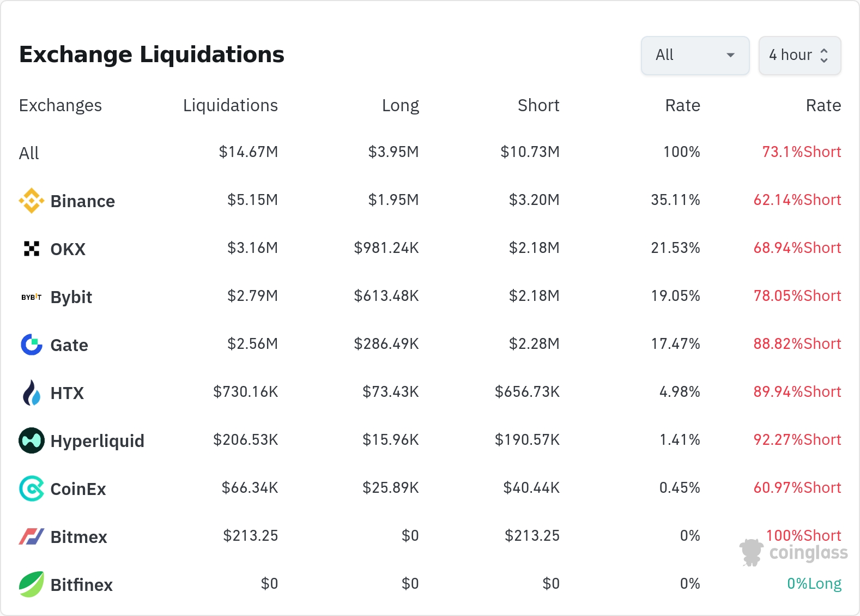860x616 pixels.
Task: Open the Binance exchange name link
Action: pos(83,201)
